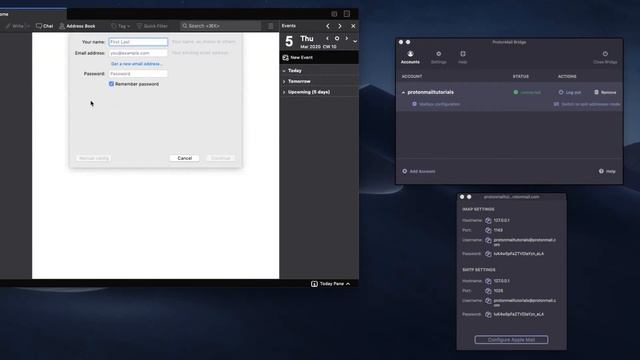Open the Tag dropdown in toolbar
Image resolution: width=640 pixels, height=360 pixels.
point(120,26)
